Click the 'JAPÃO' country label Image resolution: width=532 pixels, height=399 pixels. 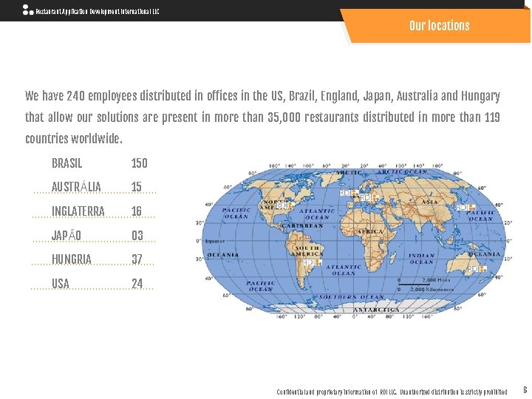[x=66, y=235]
